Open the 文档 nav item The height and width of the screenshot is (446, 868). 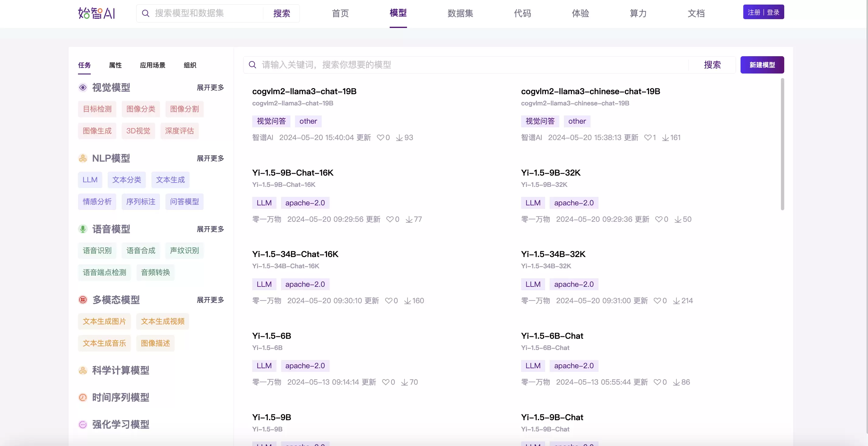[x=696, y=13]
